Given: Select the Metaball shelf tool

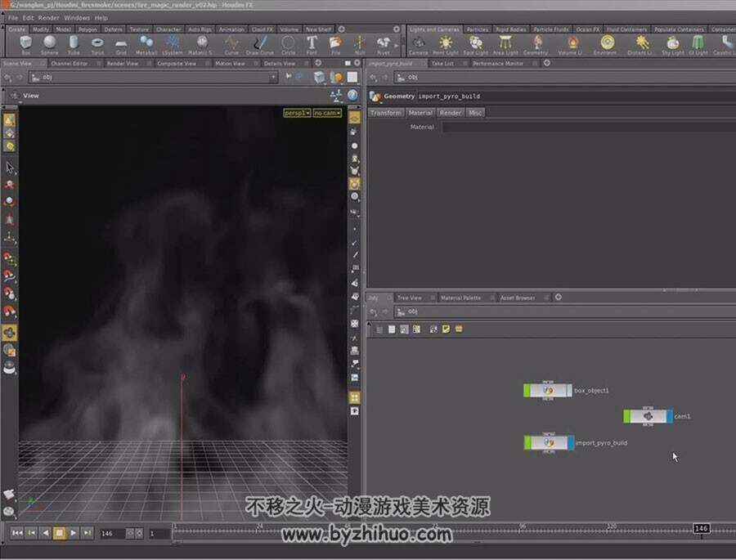Looking at the screenshot, I should (146, 45).
